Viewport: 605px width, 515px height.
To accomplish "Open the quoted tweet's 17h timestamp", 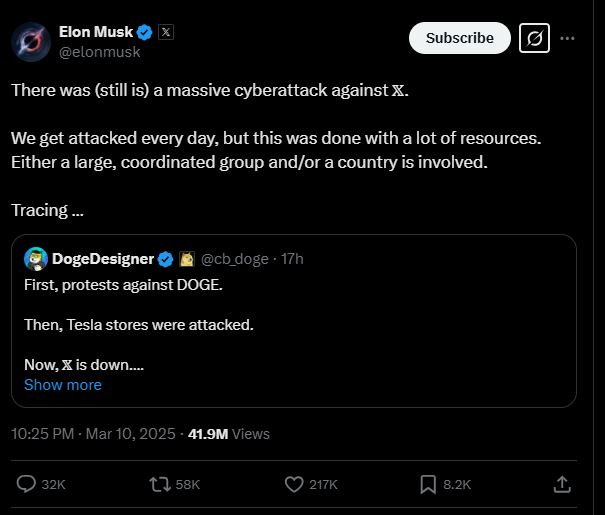I will [x=292, y=259].
